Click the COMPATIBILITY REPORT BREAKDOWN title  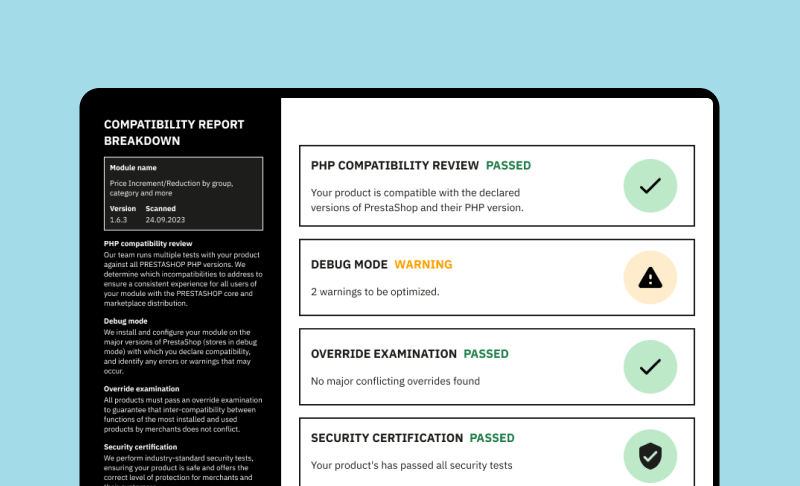(174, 133)
